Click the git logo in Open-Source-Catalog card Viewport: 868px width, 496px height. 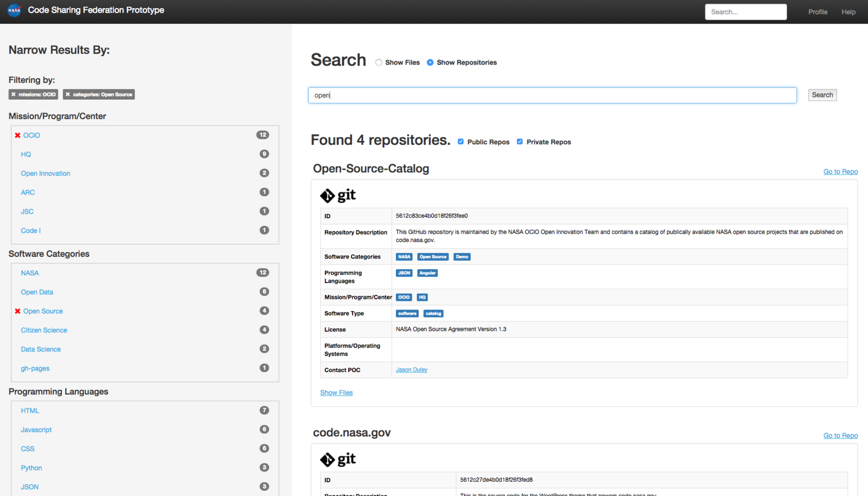338,195
